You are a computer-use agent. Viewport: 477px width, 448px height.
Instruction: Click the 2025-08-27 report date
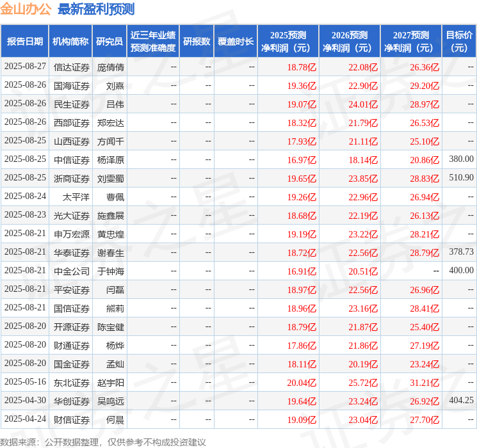[x=25, y=67]
